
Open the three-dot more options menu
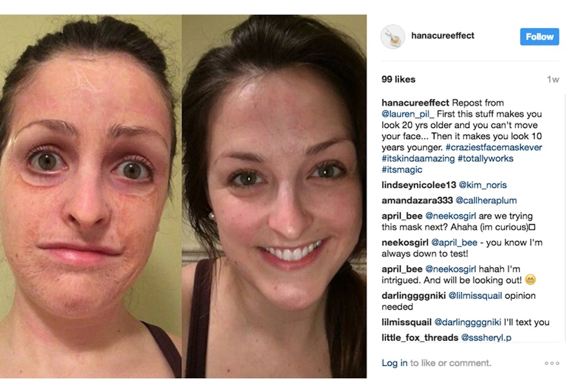tap(552, 363)
